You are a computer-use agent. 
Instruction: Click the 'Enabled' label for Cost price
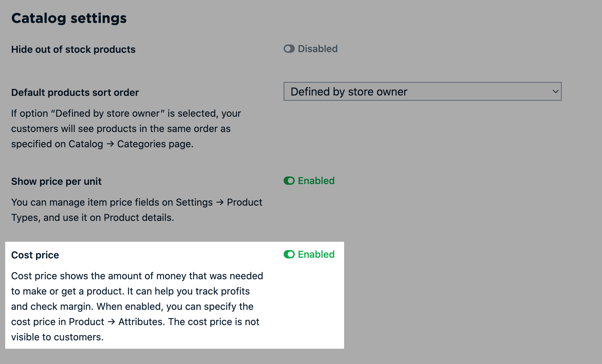point(316,255)
